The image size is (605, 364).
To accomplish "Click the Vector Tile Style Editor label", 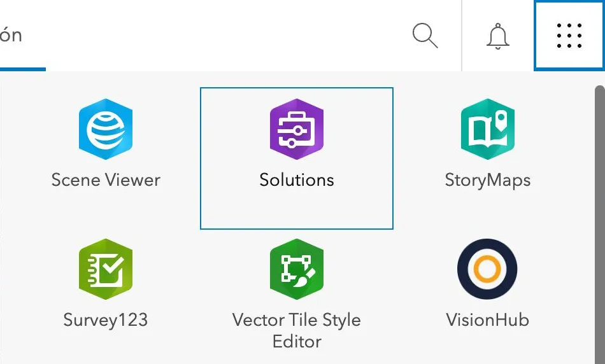I will pyautogui.click(x=297, y=331).
